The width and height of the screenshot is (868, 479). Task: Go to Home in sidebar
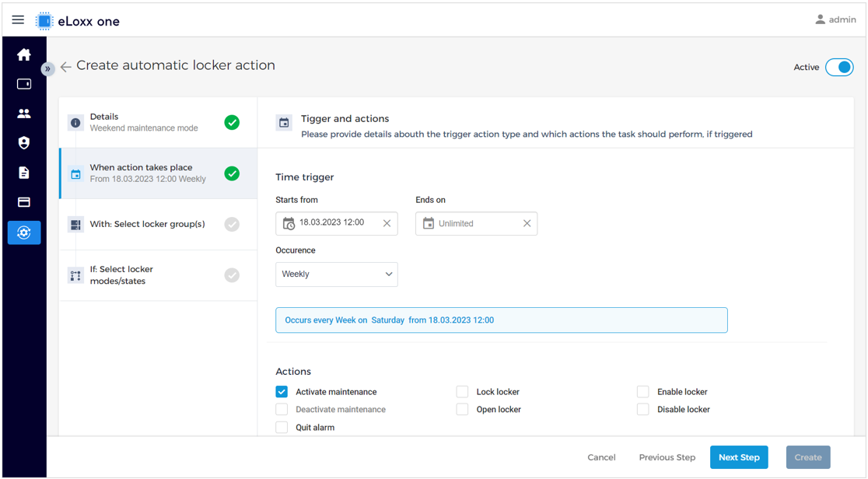coord(24,54)
